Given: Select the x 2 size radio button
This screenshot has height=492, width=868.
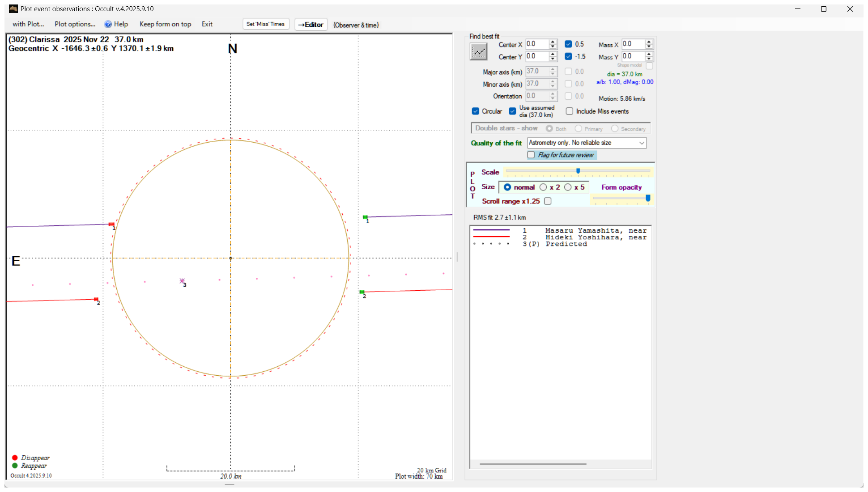Looking at the screenshot, I should coord(543,187).
